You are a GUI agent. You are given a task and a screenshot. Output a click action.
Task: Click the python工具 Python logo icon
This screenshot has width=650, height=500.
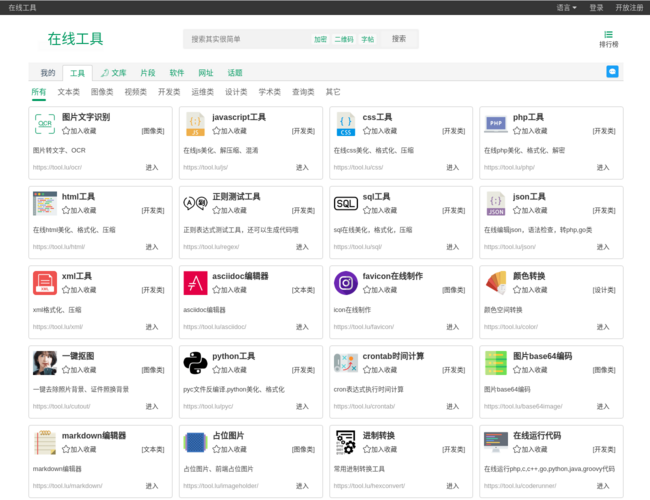click(195, 363)
